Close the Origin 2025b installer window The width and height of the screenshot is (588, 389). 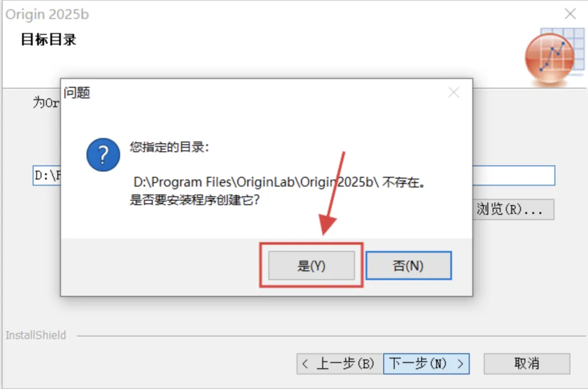(570, 14)
